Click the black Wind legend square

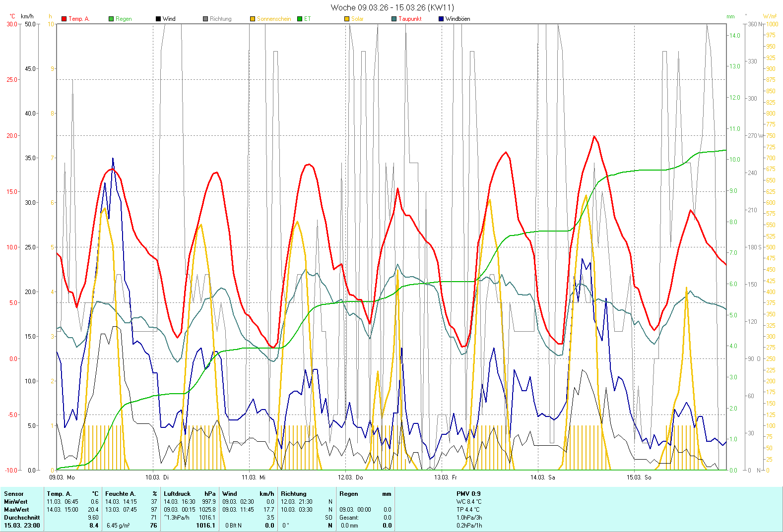158,19
